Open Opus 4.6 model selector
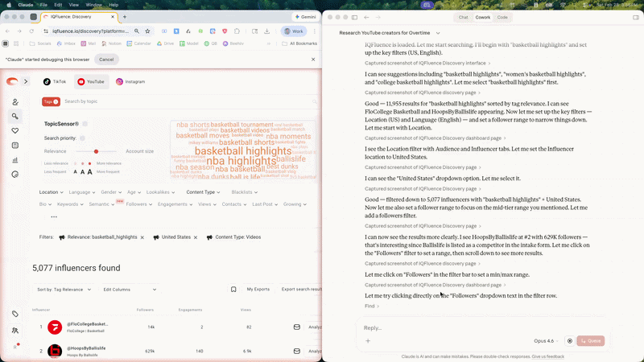Image resolution: width=644 pixels, height=362 pixels. (547, 340)
